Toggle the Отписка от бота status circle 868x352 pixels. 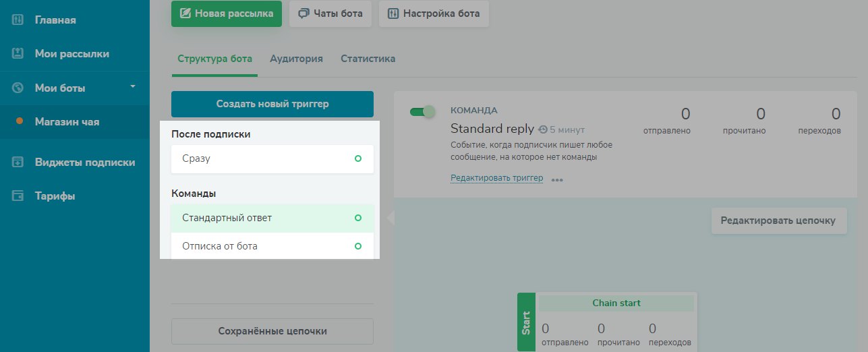click(358, 246)
